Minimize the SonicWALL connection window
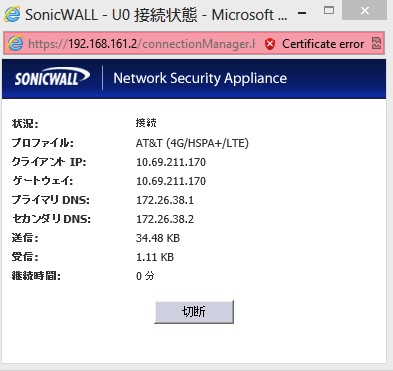 click(302, 13)
